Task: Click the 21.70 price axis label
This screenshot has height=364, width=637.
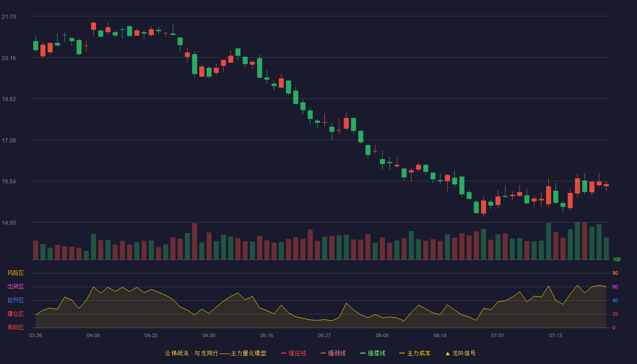Action: pyautogui.click(x=9, y=17)
